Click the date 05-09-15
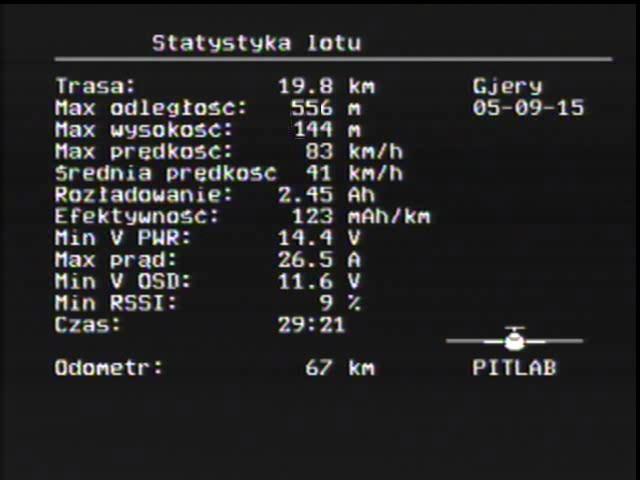The image size is (640, 480). coord(528,108)
